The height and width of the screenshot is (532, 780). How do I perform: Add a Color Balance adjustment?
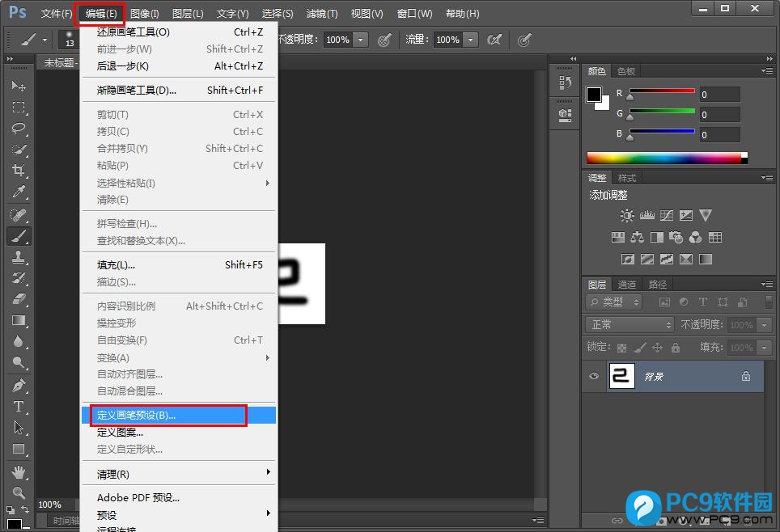(638, 237)
